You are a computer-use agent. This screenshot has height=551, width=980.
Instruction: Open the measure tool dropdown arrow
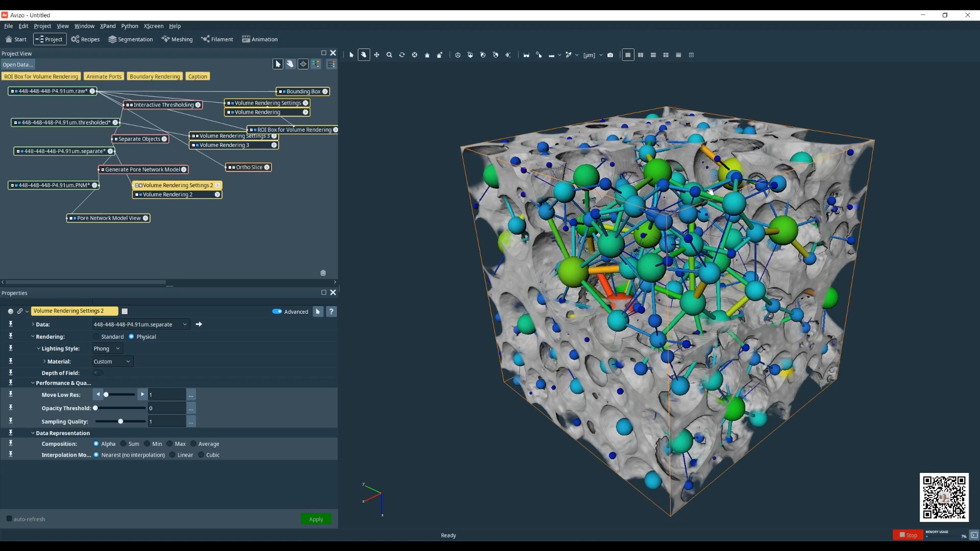click(559, 55)
